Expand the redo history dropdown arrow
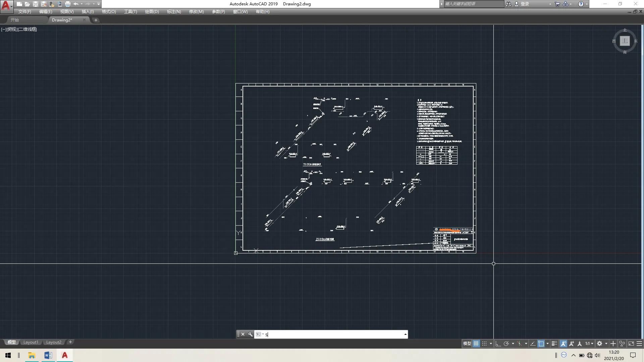Screen dimensions: 644x362 point(94,4)
